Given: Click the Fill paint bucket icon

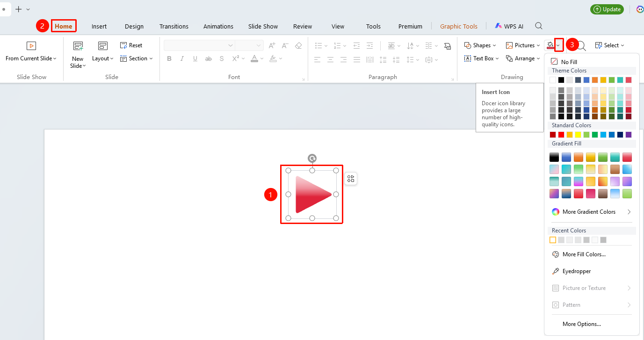Looking at the screenshot, I should [x=550, y=45].
